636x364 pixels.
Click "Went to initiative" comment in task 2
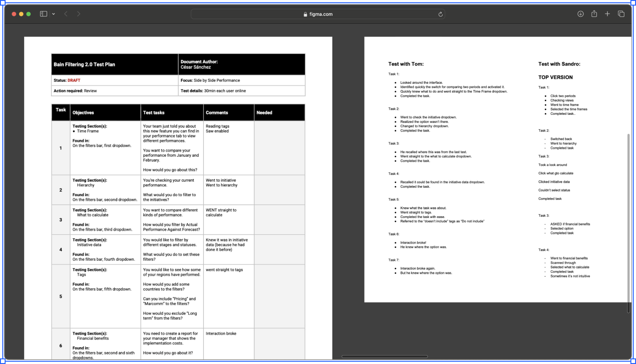pyautogui.click(x=221, y=180)
